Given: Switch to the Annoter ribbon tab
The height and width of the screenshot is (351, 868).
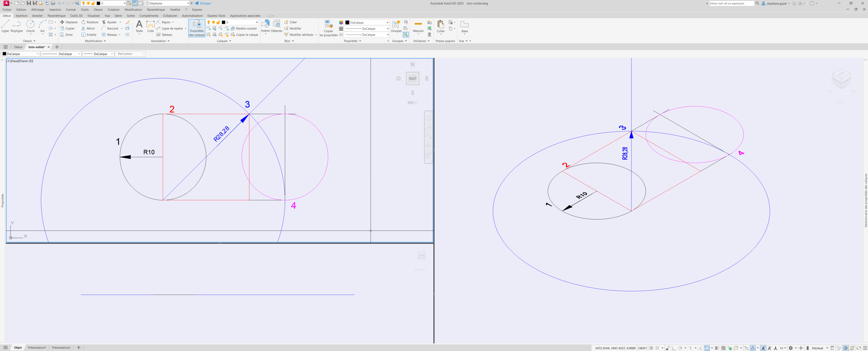Looking at the screenshot, I should click(x=37, y=16).
